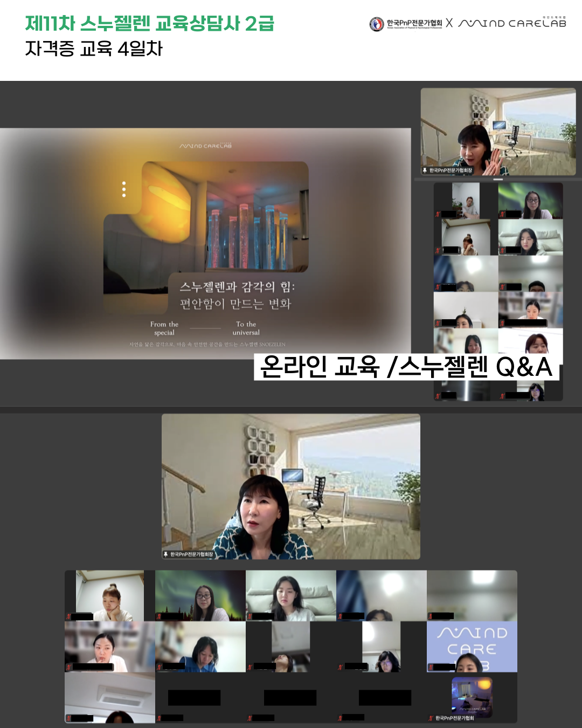Click the muted mic icon on the aurora background tile
The width and height of the screenshot is (582, 728).
[158, 616]
